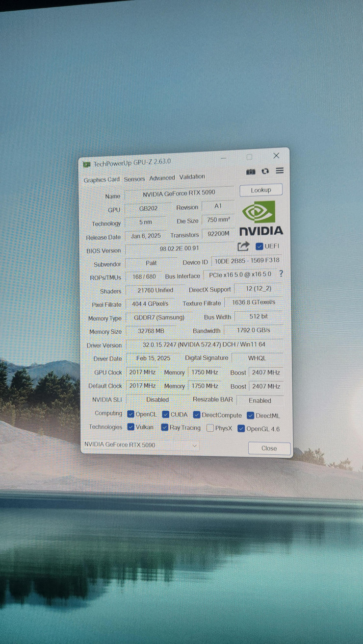Click the GPU Clock row Boost value 2407 MHz
The width and height of the screenshot is (363, 644).
click(266, 372)
